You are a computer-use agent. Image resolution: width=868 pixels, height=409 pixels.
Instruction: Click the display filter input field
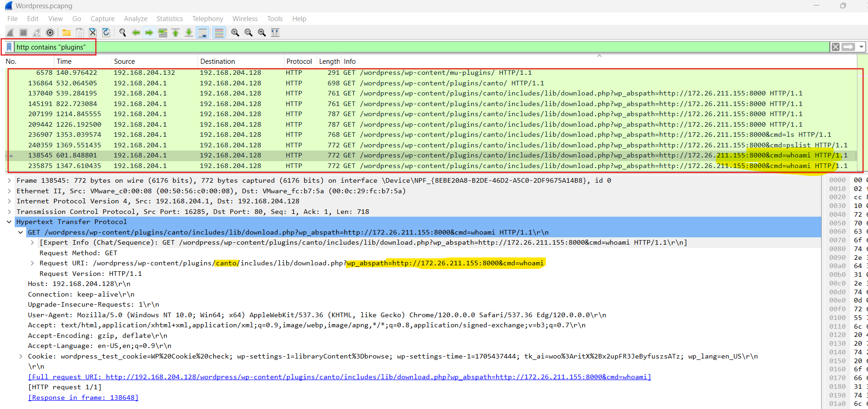pos(422,47)
